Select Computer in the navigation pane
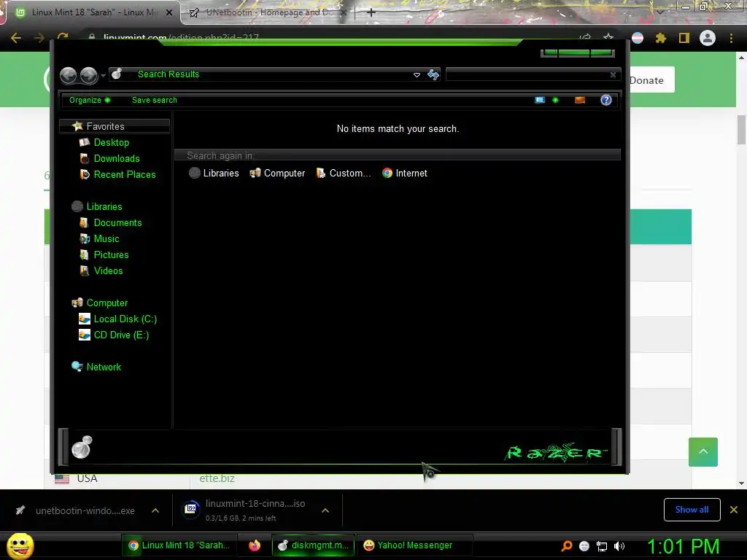The height and width of the screenshot is (560, 747). [x=107, y=303]
